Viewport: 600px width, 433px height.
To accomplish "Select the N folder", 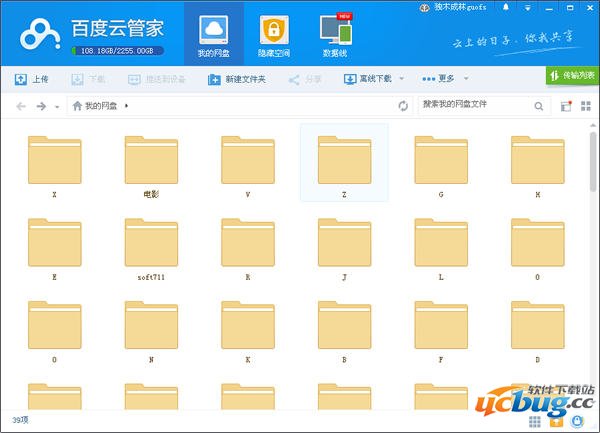I will tap(151, 332).
